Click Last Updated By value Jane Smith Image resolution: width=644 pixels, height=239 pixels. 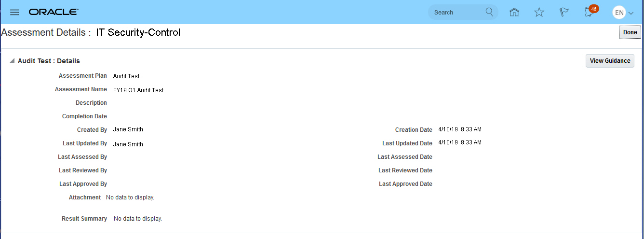point(128,144)
